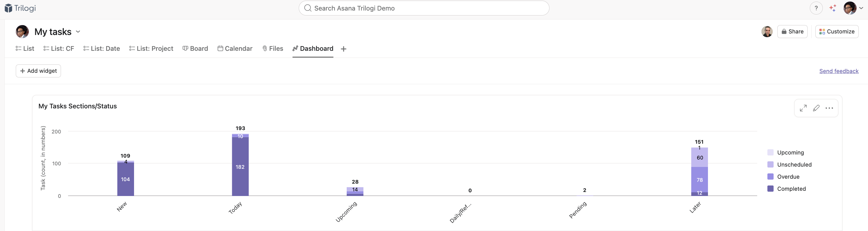Expand the My tasks title dropdown
The image size is (868, 231).
[x=78, y=32]
